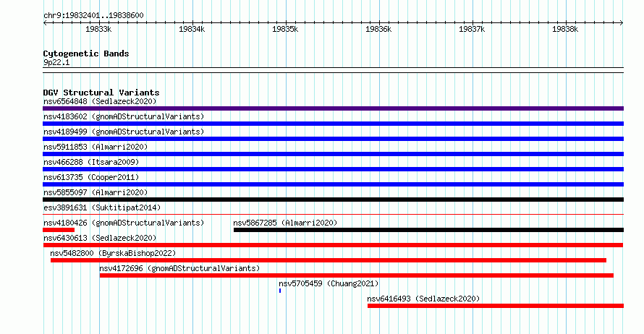The image size is (644, 334).
Task: Select the 9p22.1 band label
Action: point(56,62)
